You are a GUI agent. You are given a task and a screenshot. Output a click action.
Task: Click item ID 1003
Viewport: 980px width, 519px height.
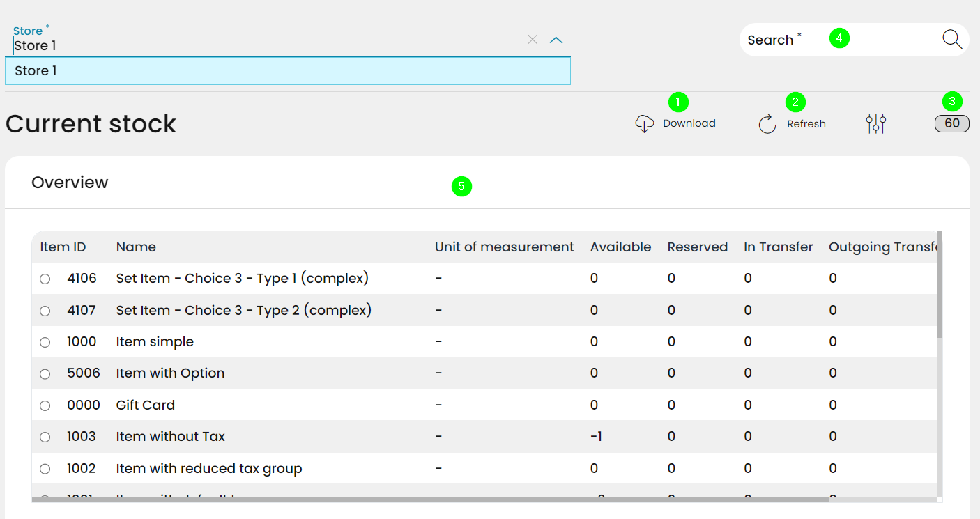[x=82, y=437]
